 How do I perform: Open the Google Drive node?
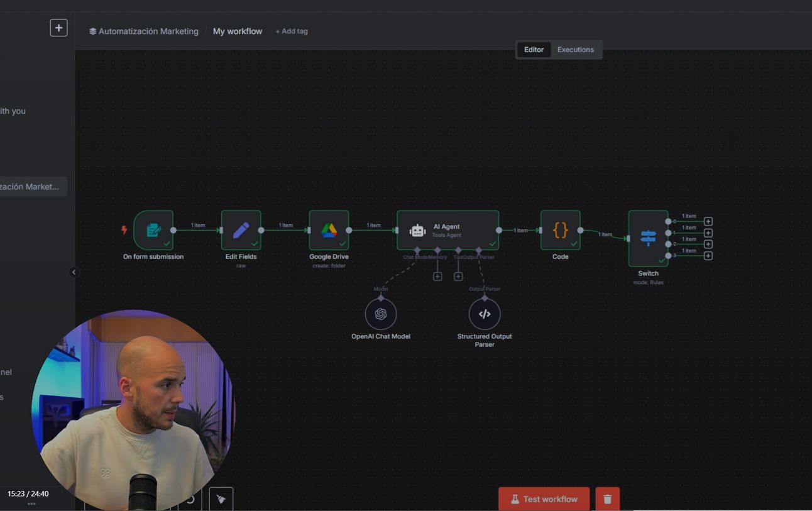[x=329, y=230]
